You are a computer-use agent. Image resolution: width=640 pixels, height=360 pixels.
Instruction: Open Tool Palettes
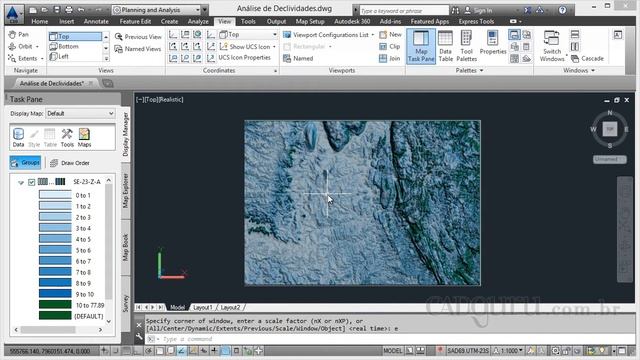[x=467, y=47]
